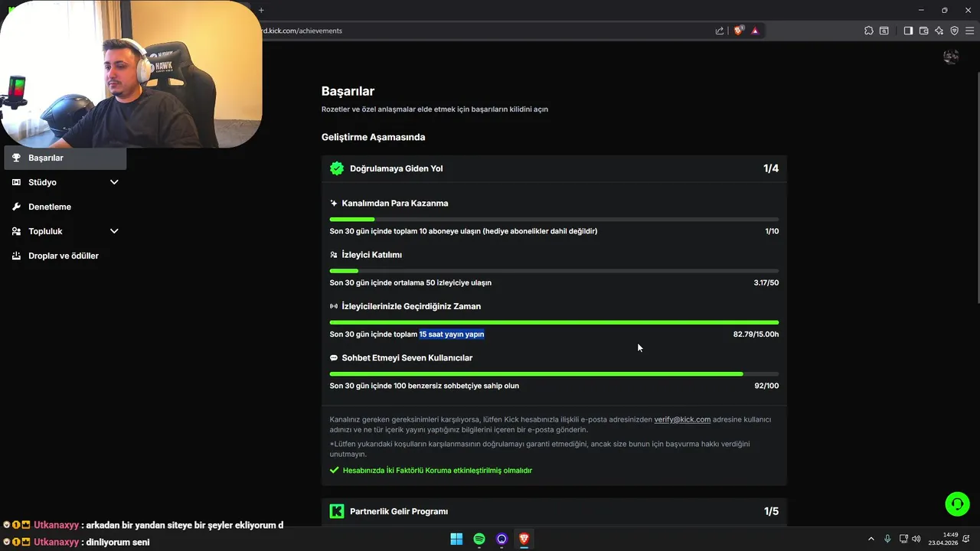Click the 82.79/15.00h value text

pos(756,334)
